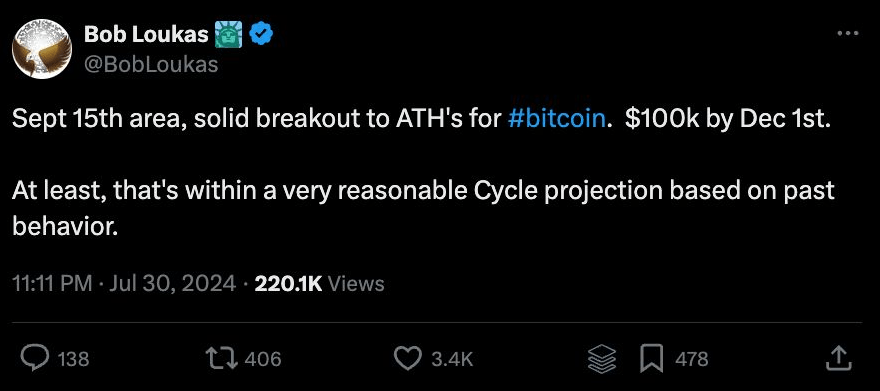Like the tweet with the heart icon

tap(409, 358)
